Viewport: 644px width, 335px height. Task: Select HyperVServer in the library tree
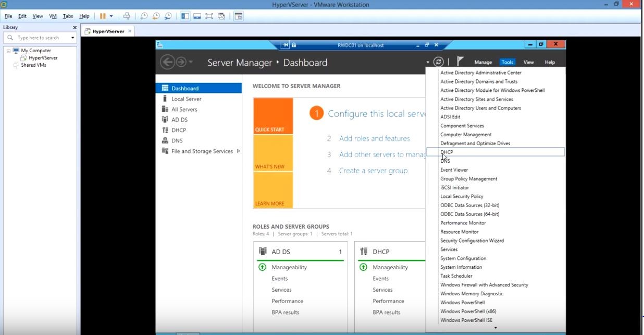coord(43,58)
